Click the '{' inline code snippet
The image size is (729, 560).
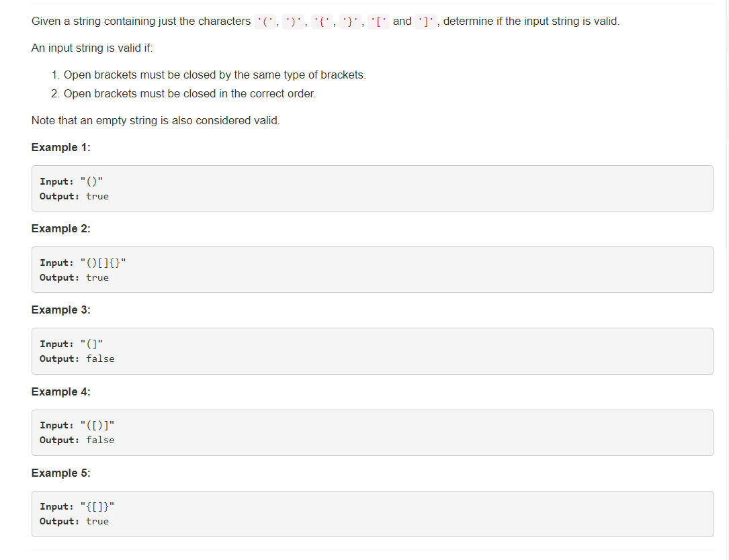click(322, 22)
